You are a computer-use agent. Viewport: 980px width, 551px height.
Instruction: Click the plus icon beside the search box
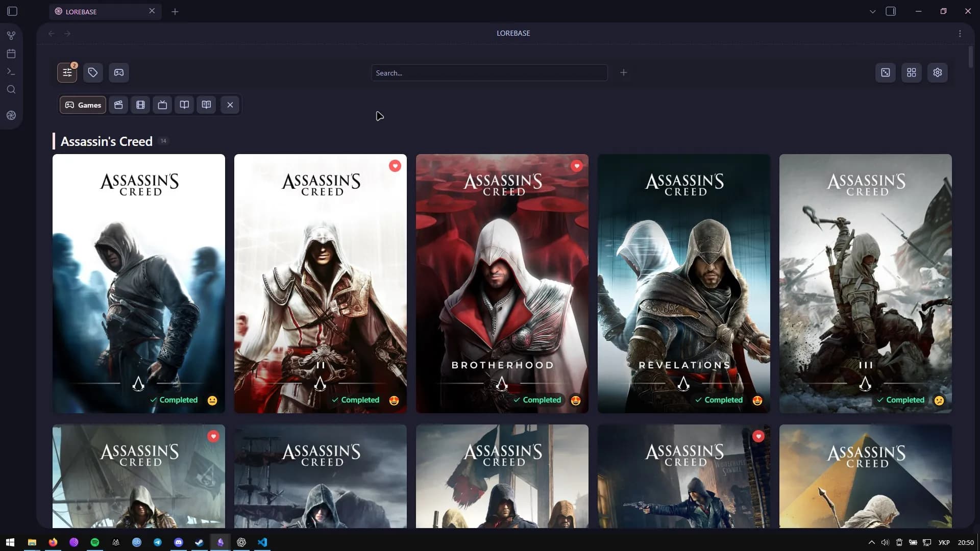[x=623, y=72]
